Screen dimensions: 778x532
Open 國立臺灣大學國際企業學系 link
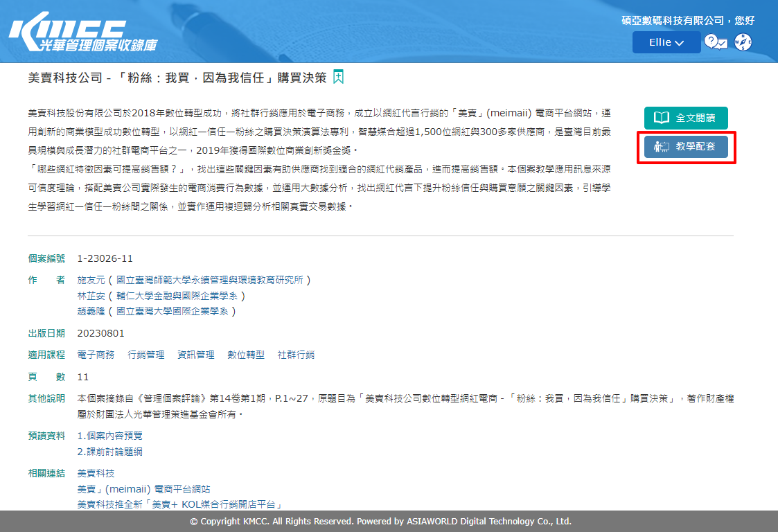pyautogui.click(x=173, y=311)
